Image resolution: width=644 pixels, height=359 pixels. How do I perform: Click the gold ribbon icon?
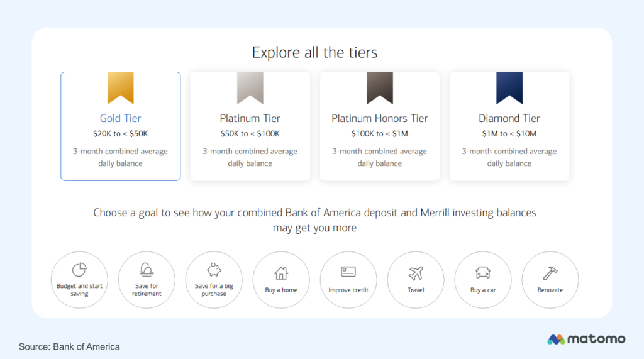click(x=120, y=88)
